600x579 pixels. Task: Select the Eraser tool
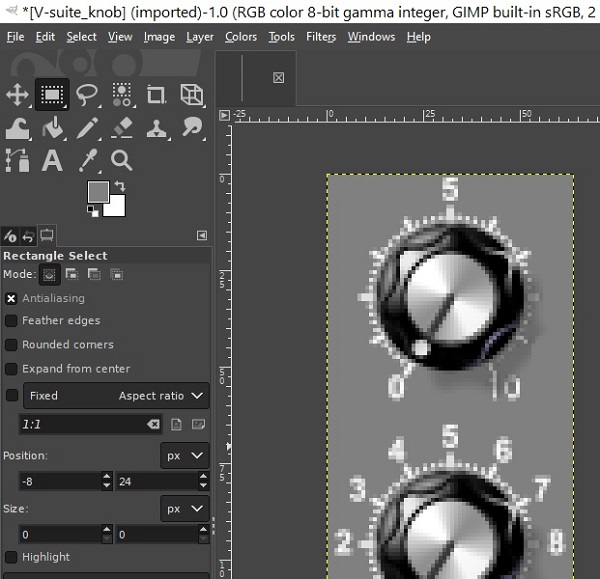coord(122,128)
